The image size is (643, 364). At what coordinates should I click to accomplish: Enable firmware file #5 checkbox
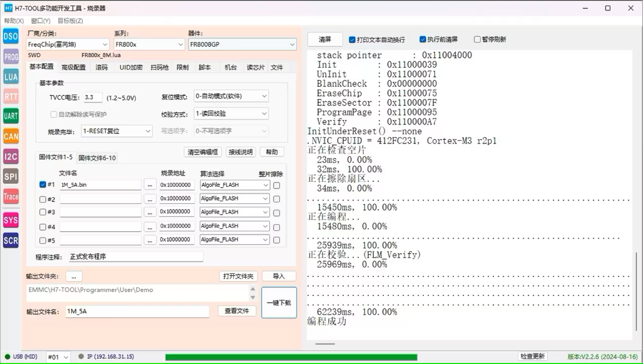pos(43,240)
